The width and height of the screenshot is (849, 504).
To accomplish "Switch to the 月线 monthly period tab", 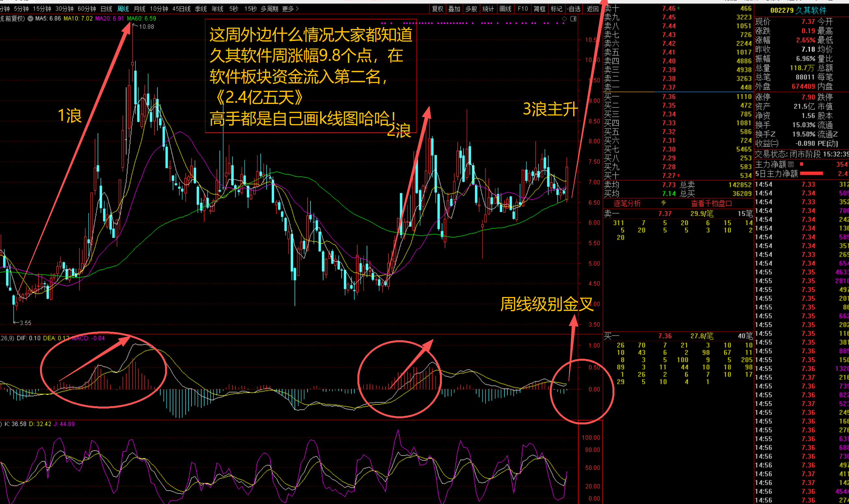I will (x=139, y=9).
